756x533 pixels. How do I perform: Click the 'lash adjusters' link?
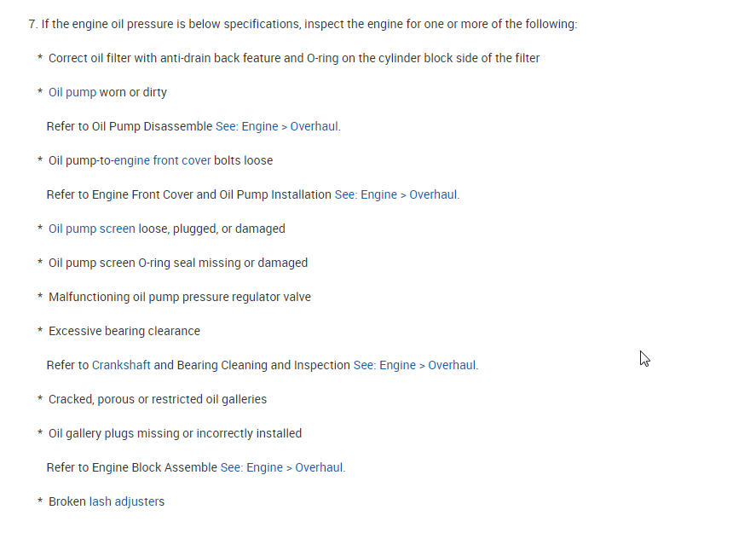127,501
